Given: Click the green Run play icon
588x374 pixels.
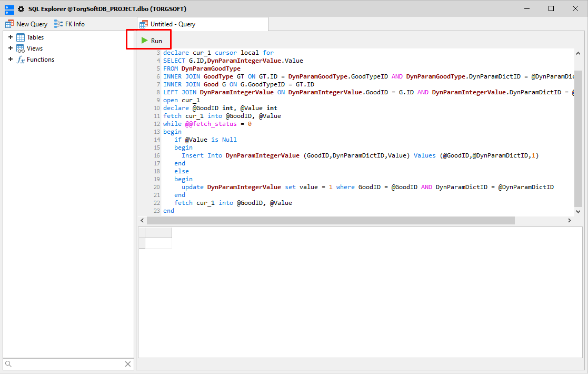Looking at the screenshot, I should [144, 40].
